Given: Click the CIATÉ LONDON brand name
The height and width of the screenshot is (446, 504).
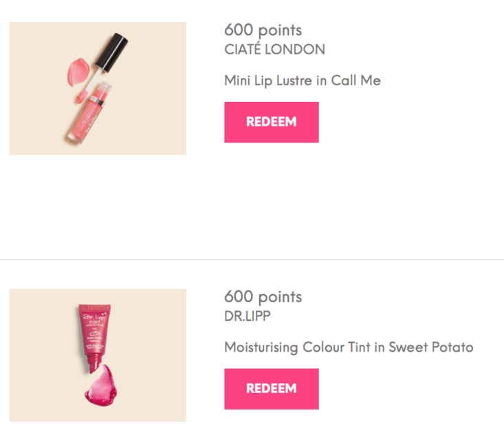Looking at the screenshot, I should (274, 50).
